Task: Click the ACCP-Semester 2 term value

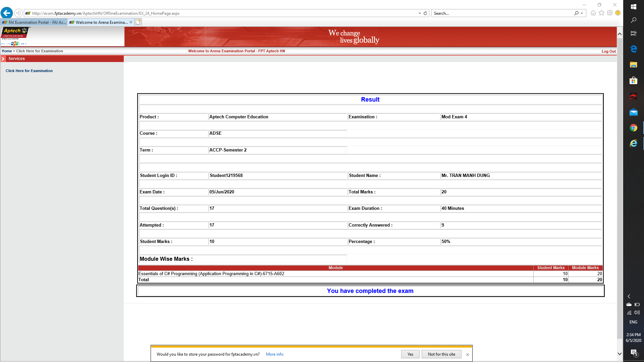Action: [x=228, y=150]
